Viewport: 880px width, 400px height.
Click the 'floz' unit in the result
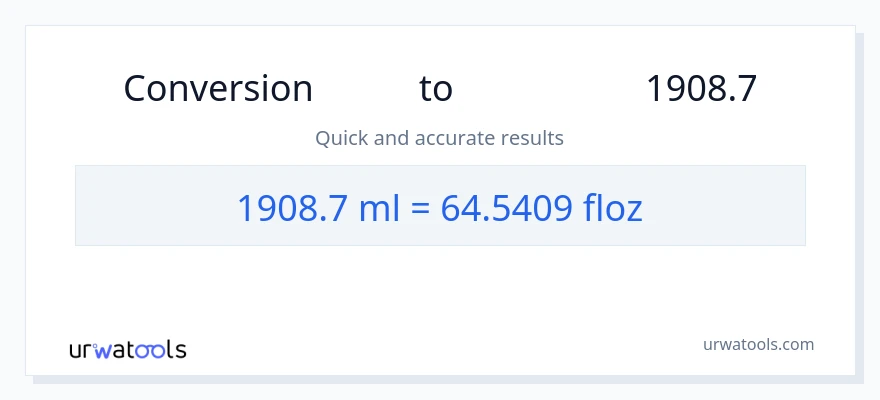click(x=613, y=207)
